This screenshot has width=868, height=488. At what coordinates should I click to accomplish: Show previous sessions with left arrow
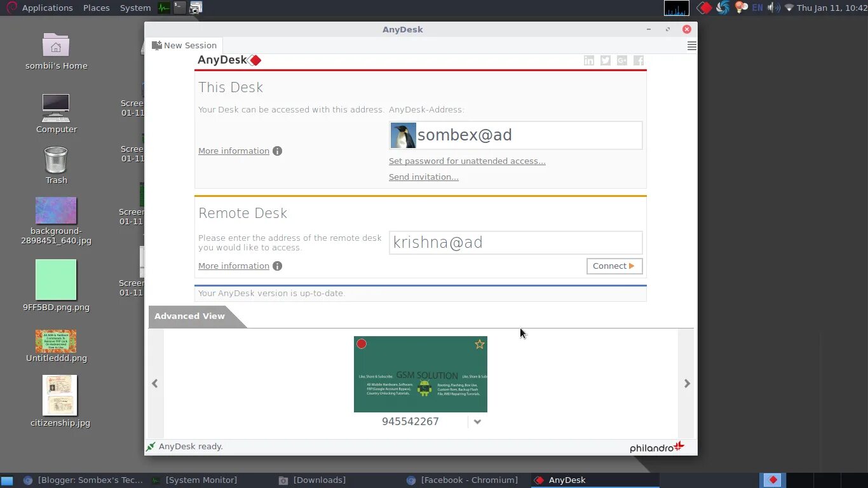coord(154,383)
